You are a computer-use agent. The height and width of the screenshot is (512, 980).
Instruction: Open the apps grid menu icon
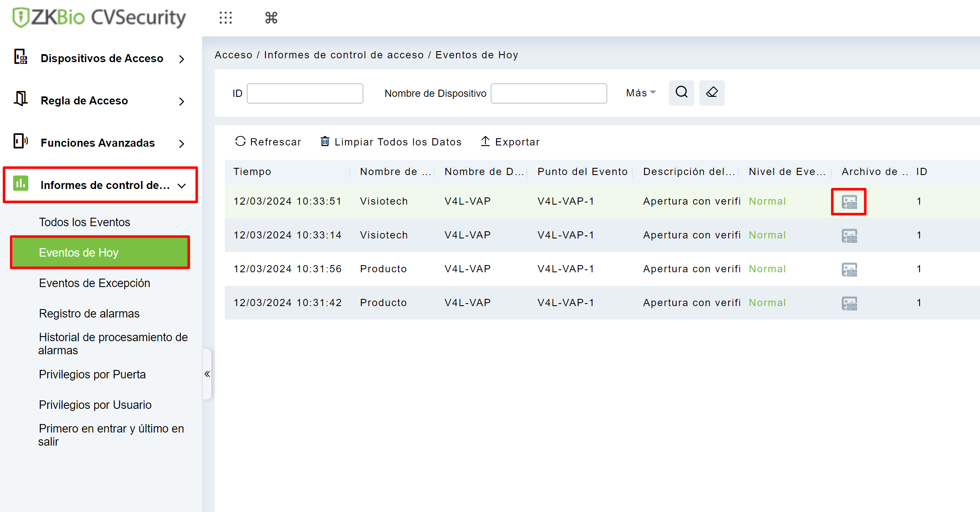click(226, 18)
